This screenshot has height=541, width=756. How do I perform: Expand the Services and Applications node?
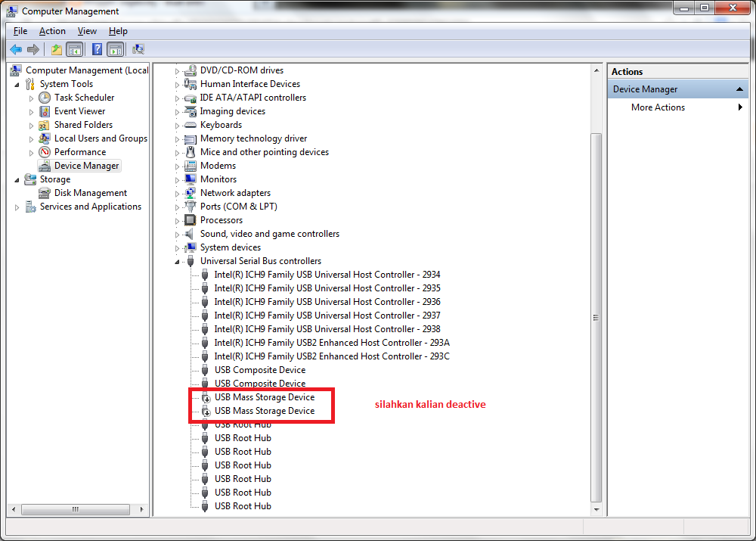click(17, 207)
